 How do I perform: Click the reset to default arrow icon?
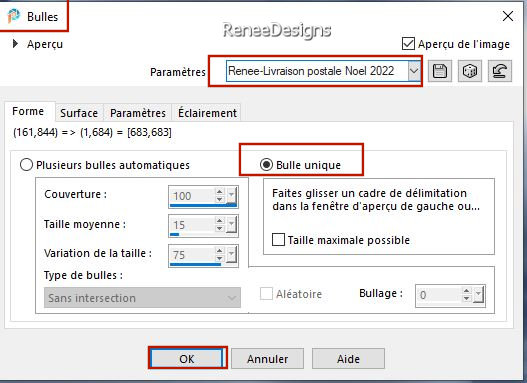pos(500,71)
